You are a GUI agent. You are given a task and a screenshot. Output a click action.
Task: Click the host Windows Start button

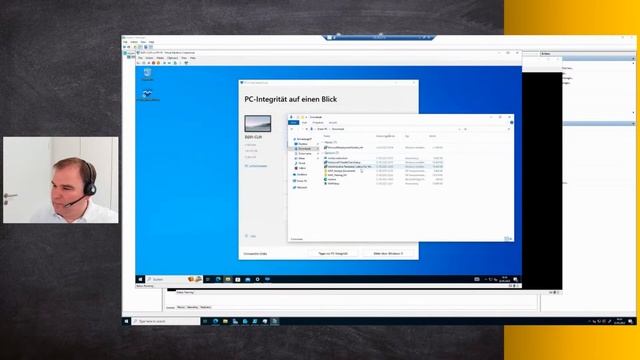[127, 321]
